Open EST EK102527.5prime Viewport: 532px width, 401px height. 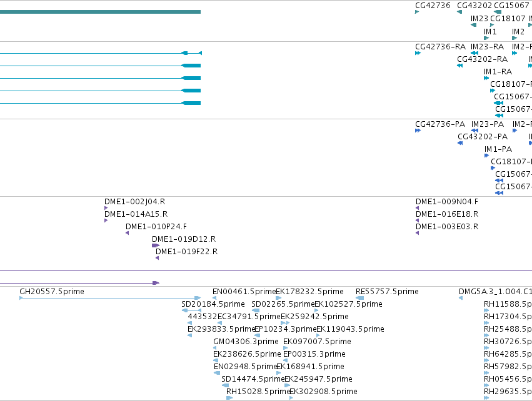pos(348,304)
